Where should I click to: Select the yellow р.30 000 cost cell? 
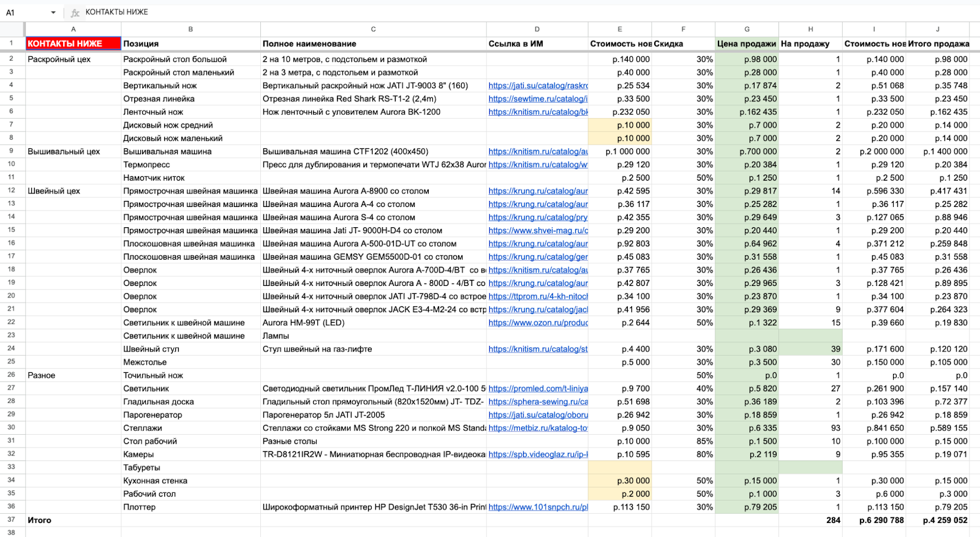pos(620,481)
